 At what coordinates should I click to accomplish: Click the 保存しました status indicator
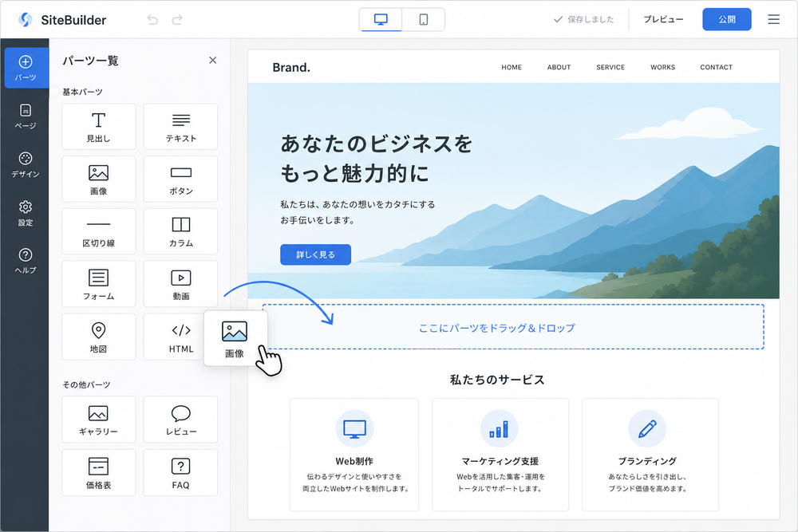(584, 19)
